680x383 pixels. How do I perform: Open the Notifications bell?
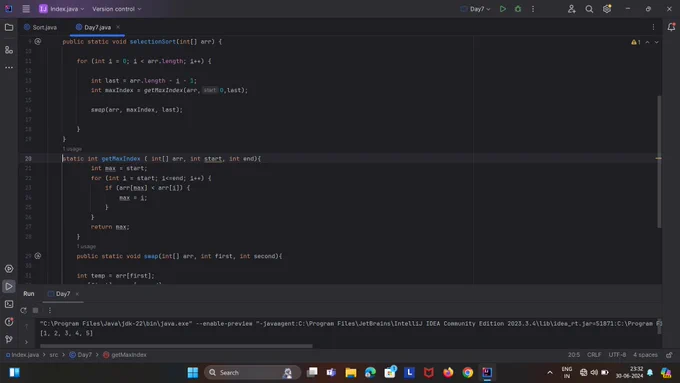671,27
